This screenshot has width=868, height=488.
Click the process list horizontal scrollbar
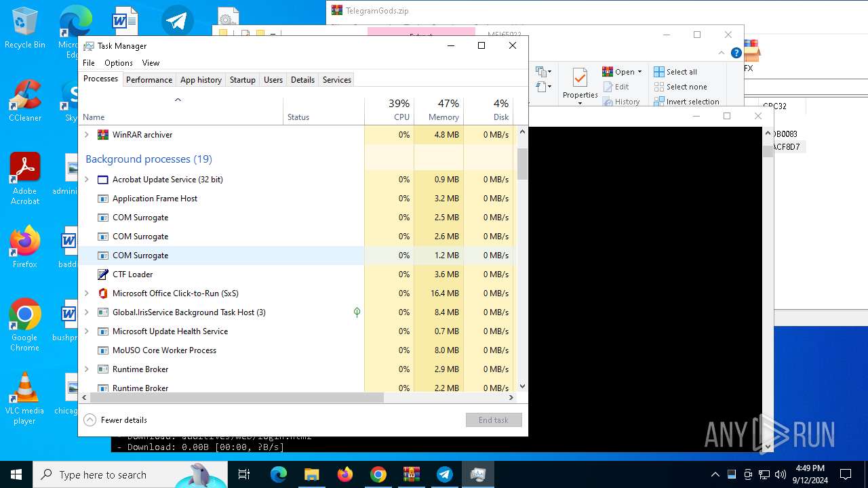tap(237, 398)
